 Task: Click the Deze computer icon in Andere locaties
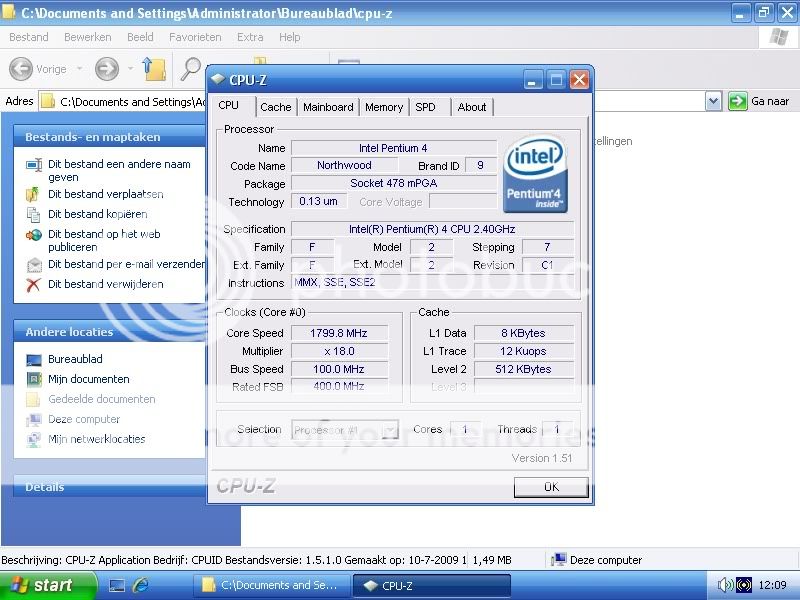pyautogui.click(x=34, y=419)
